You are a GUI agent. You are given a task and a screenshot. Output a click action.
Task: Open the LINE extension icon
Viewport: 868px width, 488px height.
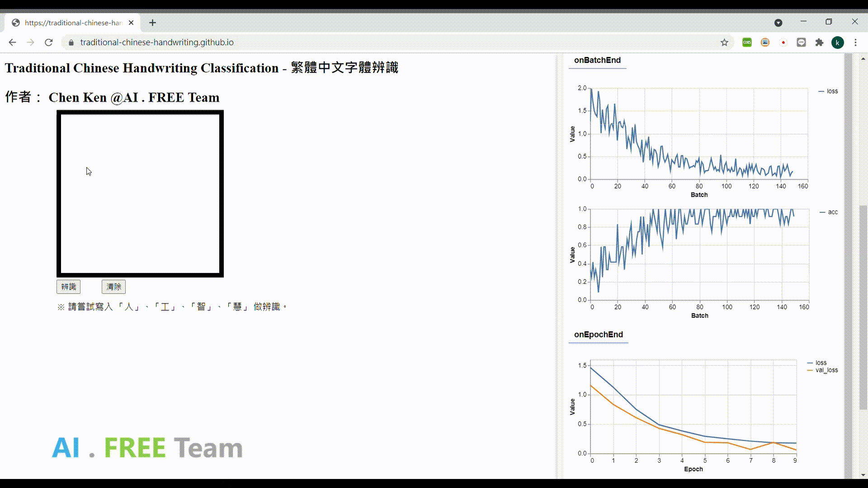click(x=801, y=42)
